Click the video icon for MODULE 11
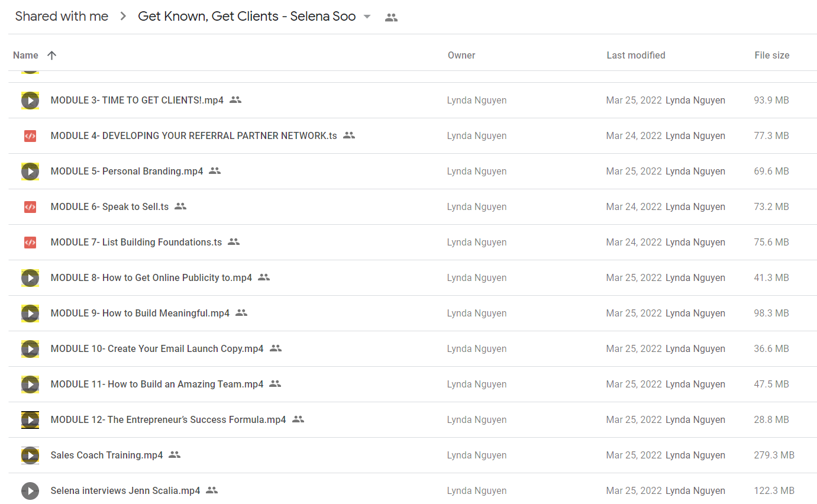 30,385
